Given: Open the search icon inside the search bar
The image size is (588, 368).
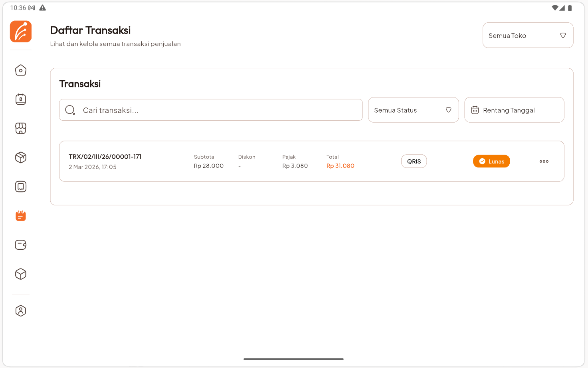Looking at the screenshot, I should tap(70, 109).
